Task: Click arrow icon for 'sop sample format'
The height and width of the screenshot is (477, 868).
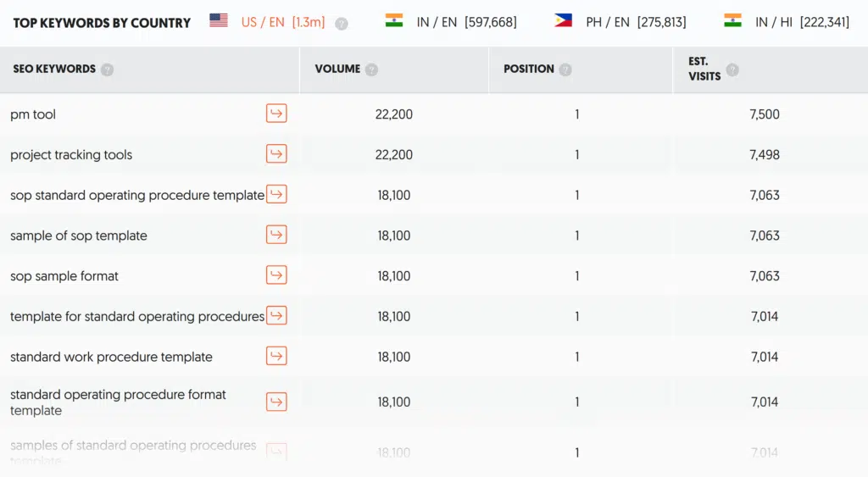Action: click(x=276, y=275)
